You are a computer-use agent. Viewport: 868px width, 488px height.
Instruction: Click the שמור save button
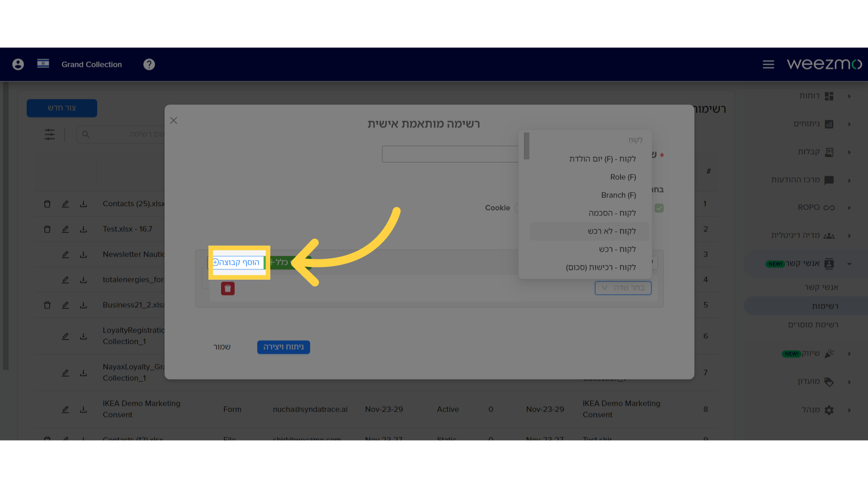[x=222, y=347]
